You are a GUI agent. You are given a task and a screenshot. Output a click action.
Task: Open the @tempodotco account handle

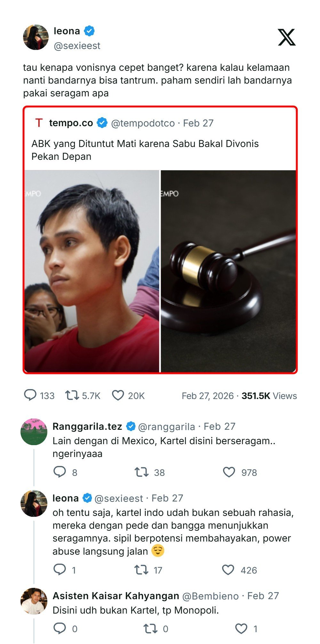(x=143, y=123)
